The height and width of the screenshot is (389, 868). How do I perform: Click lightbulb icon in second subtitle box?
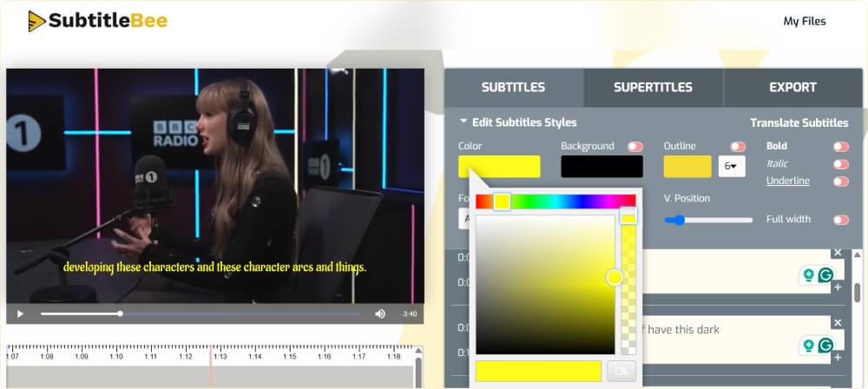click(809, 346)
